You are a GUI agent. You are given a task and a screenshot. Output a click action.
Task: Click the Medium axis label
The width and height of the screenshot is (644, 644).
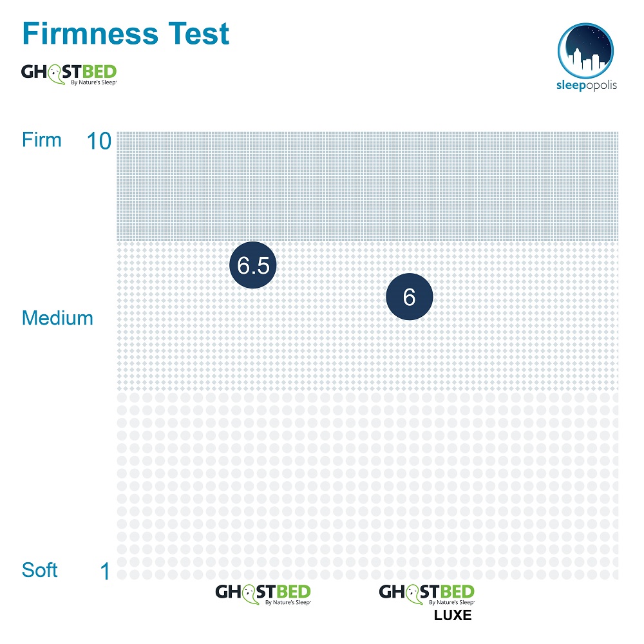click(x=57, y=318)
